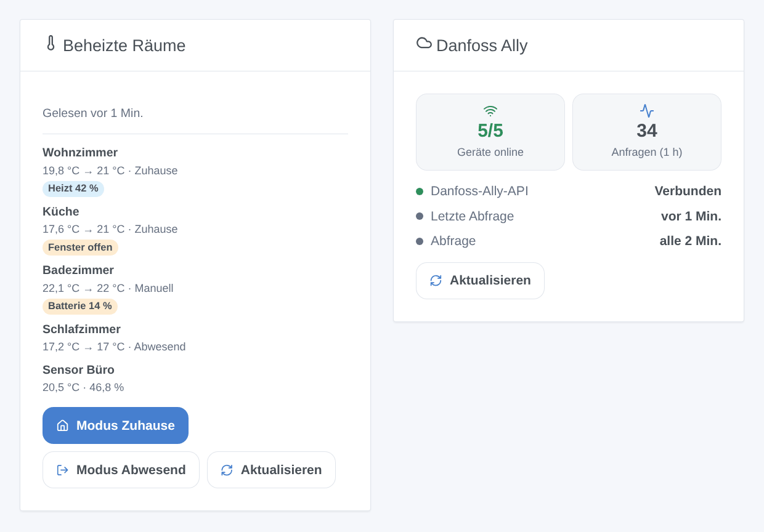Click the 34 requests value

[x=647, y=131]
